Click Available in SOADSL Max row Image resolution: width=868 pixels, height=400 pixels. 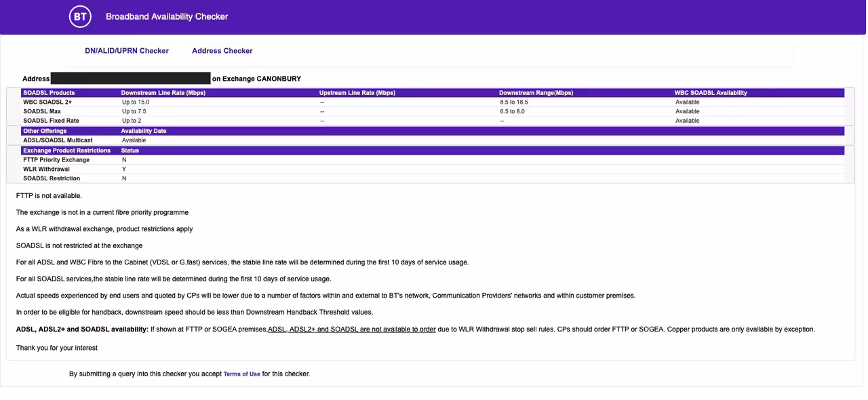click(688, 111)
